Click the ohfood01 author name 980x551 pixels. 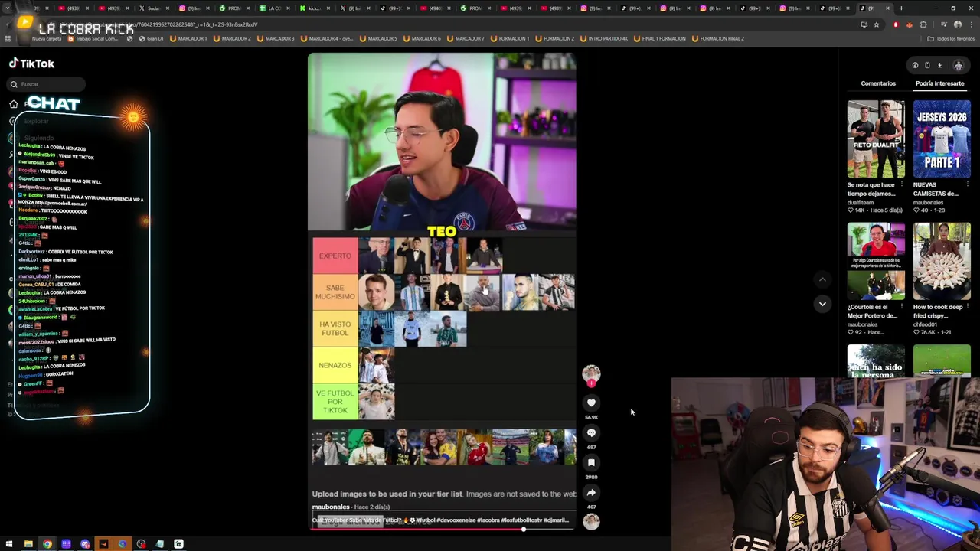[926, 324]
